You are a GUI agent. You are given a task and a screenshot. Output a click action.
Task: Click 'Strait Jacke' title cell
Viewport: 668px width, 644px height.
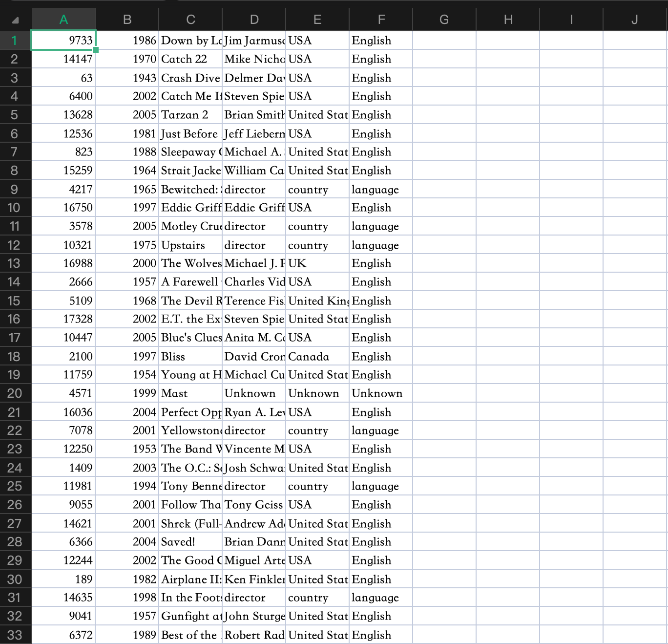(x=190, y=171)
